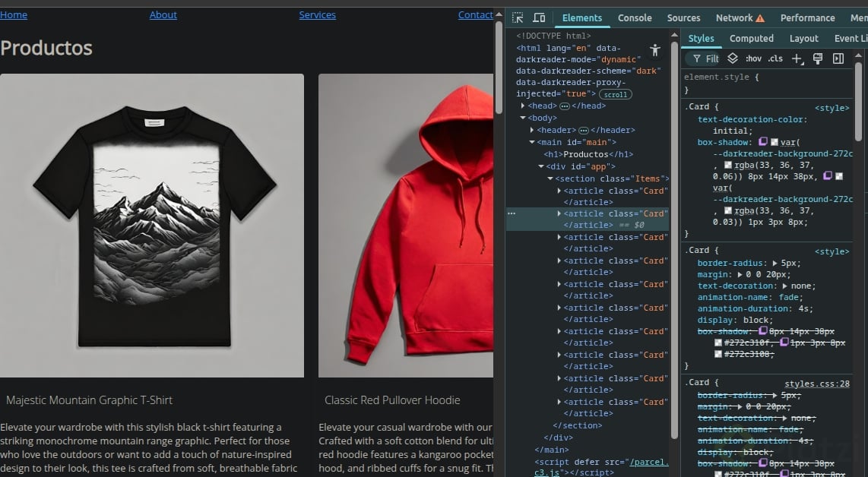This screenshot has width=868, height=477.
Task: Toggle computed styles sidebar pane icon
Action: (x=838, y=58)
